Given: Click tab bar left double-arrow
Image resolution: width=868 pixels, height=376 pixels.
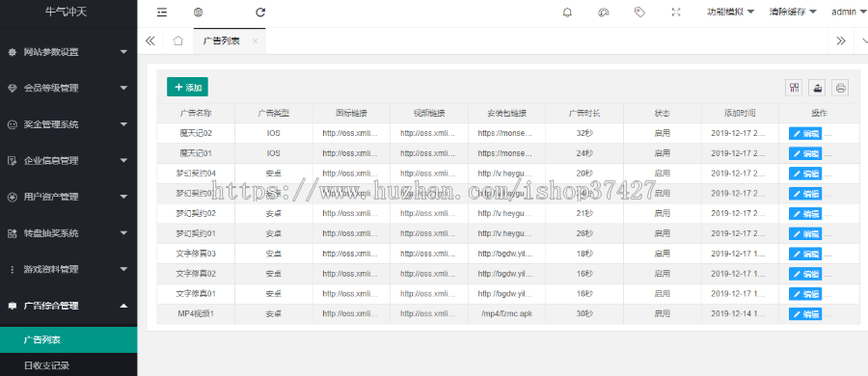Looking at the screenshot, I should point(150,41).
